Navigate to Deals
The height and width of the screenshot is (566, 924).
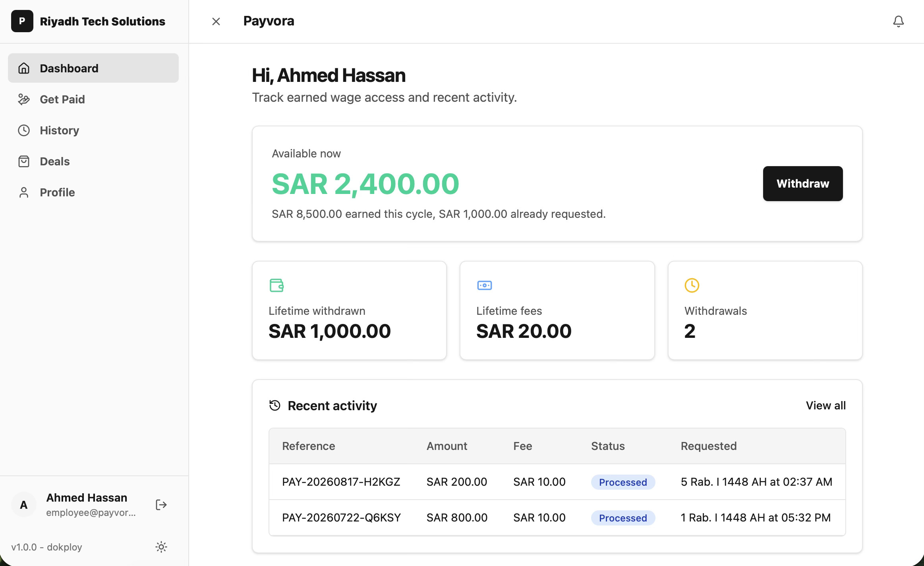pos(93,161)
